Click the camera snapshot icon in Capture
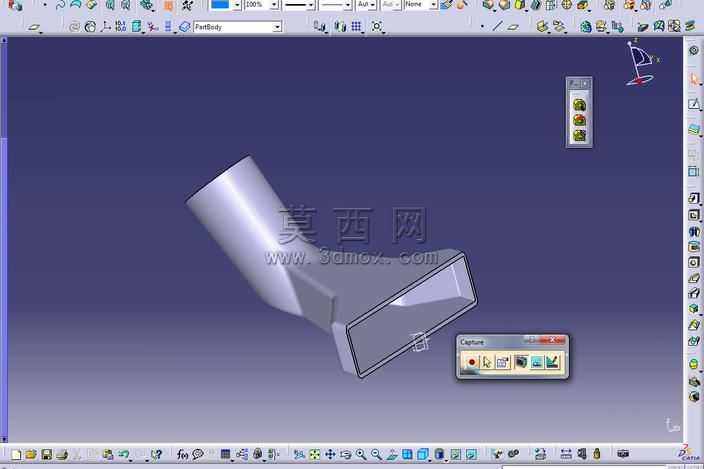The image size is (704, 469). pos(521,362)
